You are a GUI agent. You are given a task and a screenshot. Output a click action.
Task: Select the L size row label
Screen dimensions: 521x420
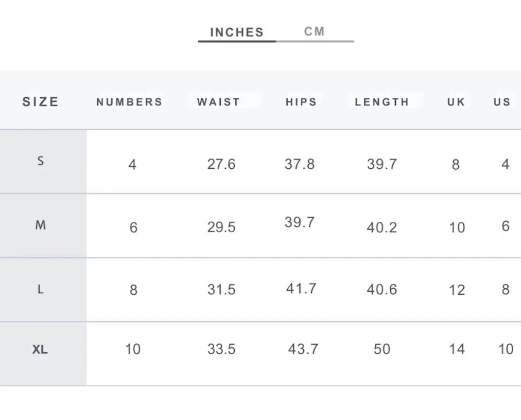click(41, 289)
